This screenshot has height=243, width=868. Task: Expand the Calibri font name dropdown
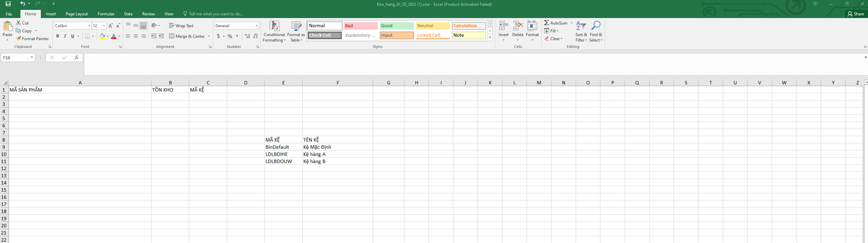click(x=89, y=26)
